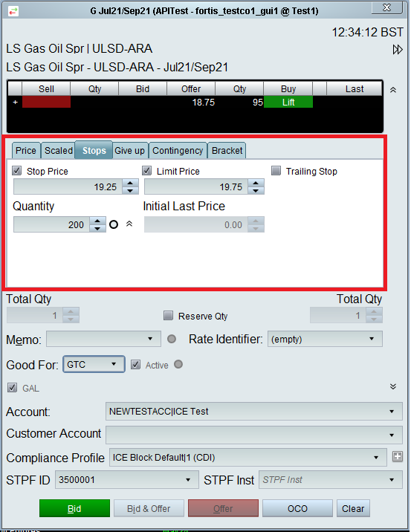
Task: Switch to the Contingency tab
Action: pos(178,151)
